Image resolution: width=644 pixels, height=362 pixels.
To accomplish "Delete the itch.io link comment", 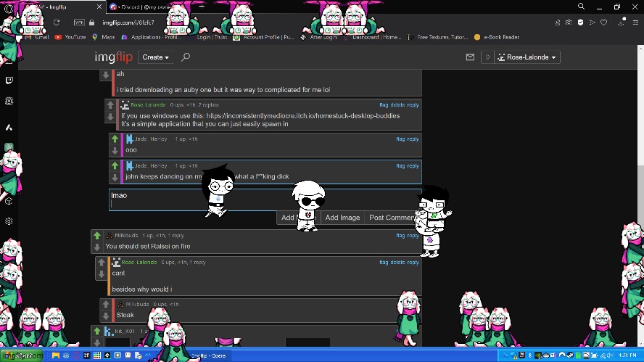I will point(397,104).
